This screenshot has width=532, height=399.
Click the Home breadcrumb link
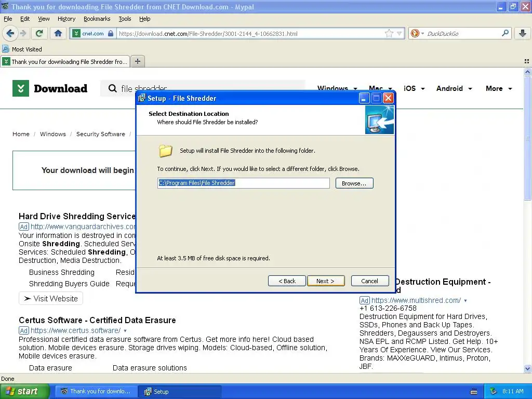[x=21, y=134]
